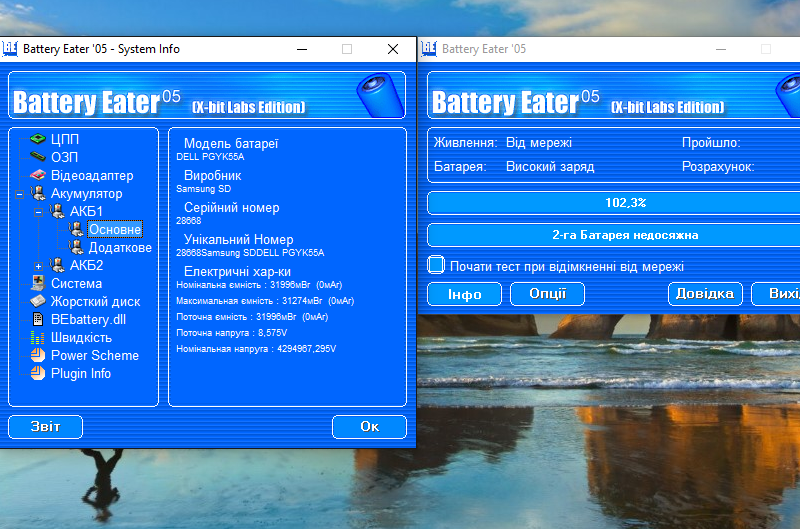Select the Система tree item
The height and width of the screenshot is (529, 800).
[76, 283]
